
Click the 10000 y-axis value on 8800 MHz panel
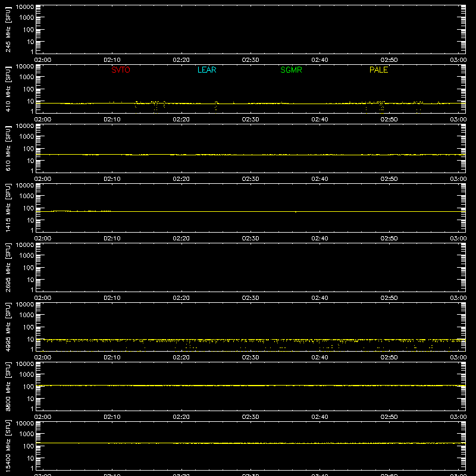coord(25,364)
